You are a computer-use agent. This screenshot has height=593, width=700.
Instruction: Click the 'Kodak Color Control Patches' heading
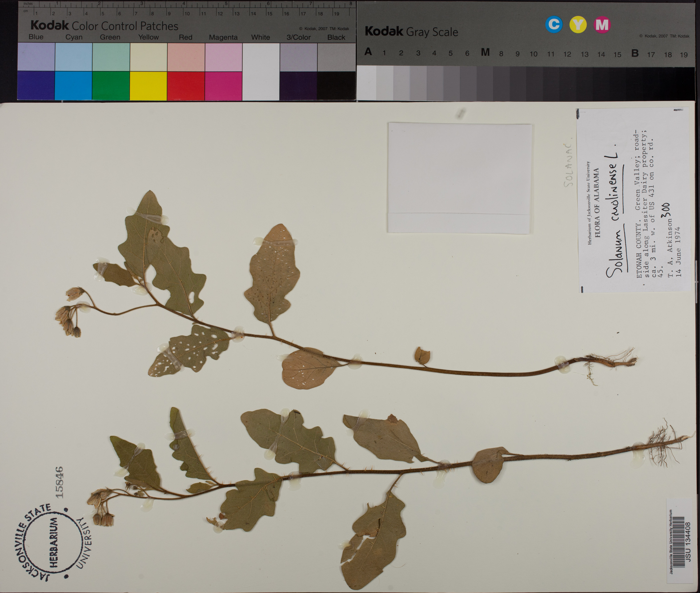pos(104,26)
